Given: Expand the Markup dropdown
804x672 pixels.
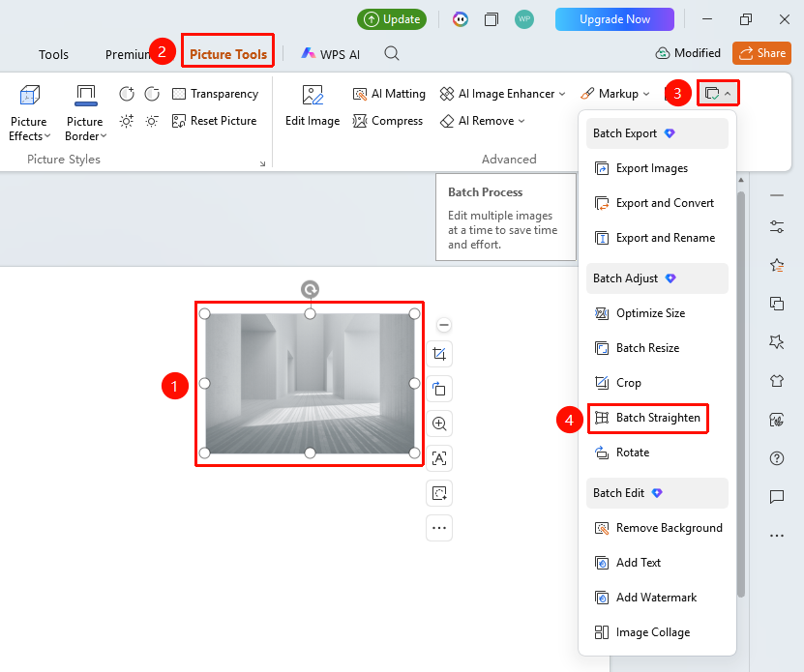Looking at the screenshot, I should 615,94.
